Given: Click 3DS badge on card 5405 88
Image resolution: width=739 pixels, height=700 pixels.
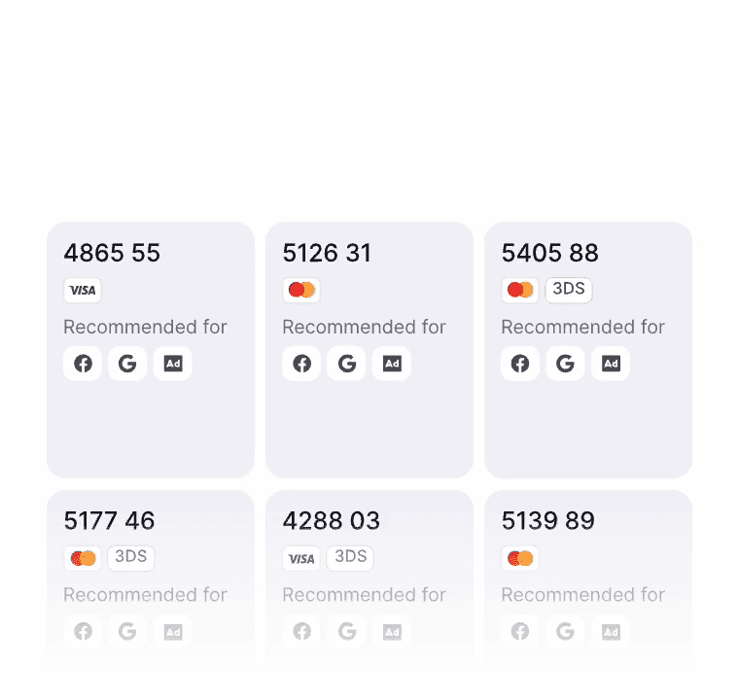Looking at the screenshot, I should (x=569, y=289).
